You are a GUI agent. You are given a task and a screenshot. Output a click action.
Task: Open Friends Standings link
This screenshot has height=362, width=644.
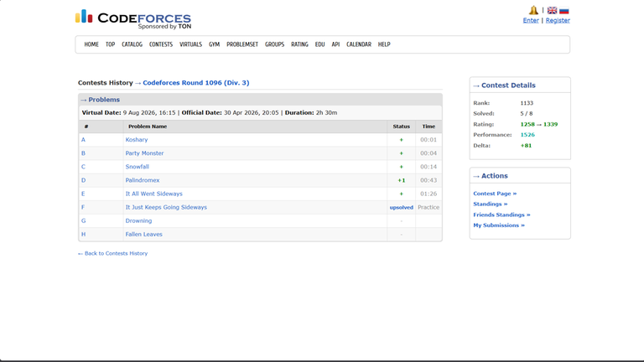point(501,215)
